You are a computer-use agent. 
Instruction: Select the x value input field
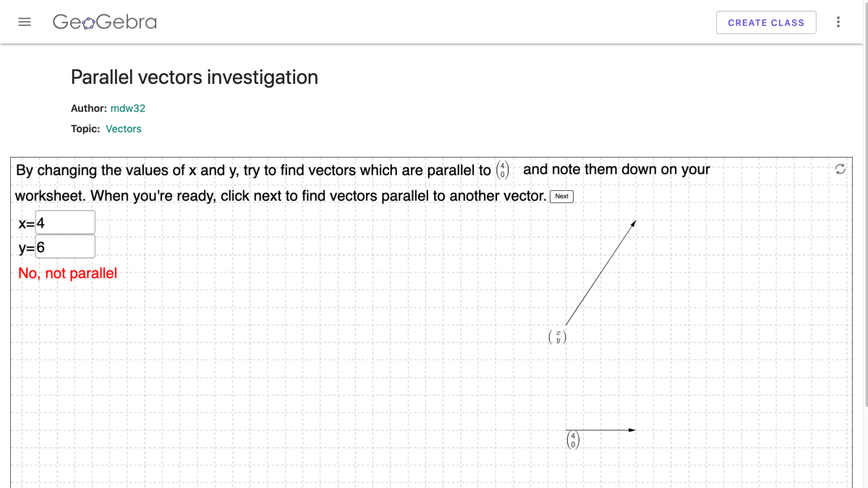point(64,221)
